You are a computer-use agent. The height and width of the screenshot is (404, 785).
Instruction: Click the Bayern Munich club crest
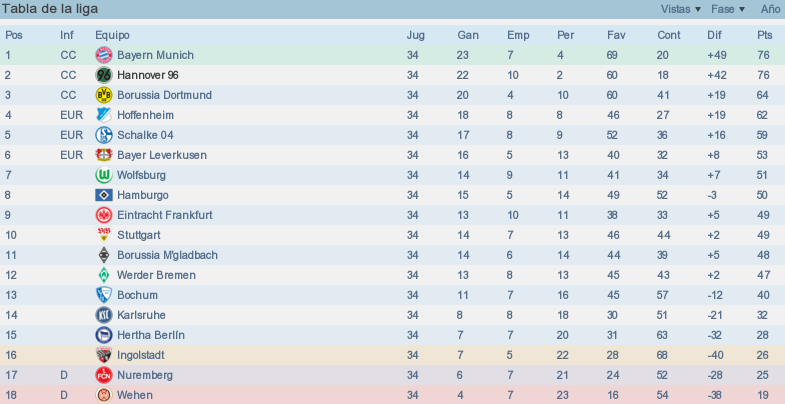coord(104,55)
